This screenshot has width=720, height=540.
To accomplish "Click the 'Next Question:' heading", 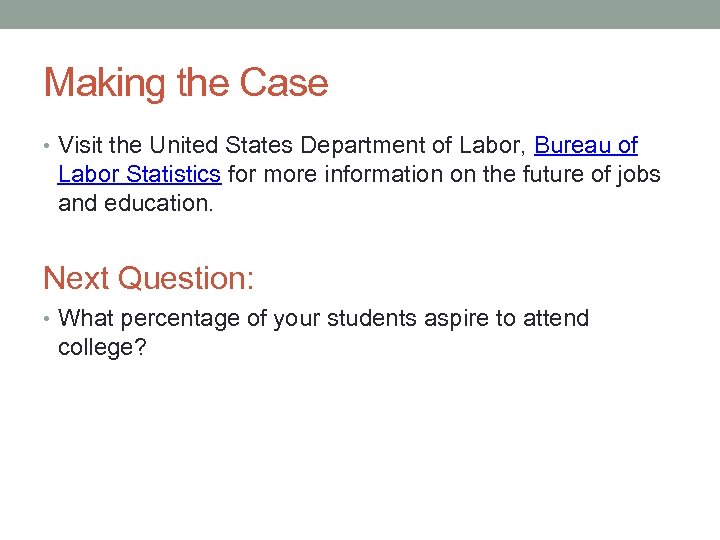I will 149,278.
